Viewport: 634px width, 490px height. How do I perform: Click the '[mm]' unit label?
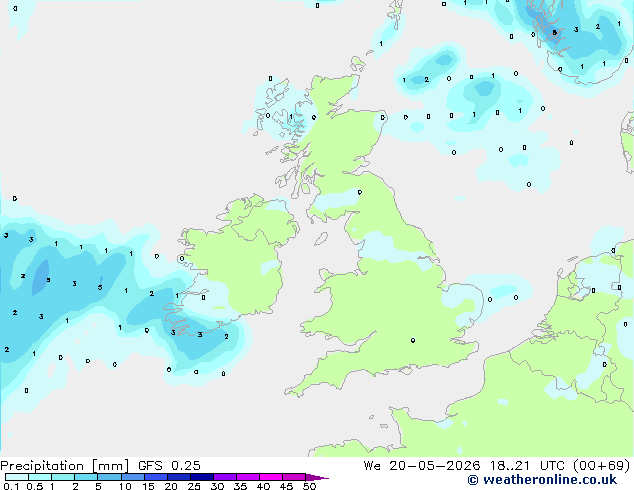[110, 466]
